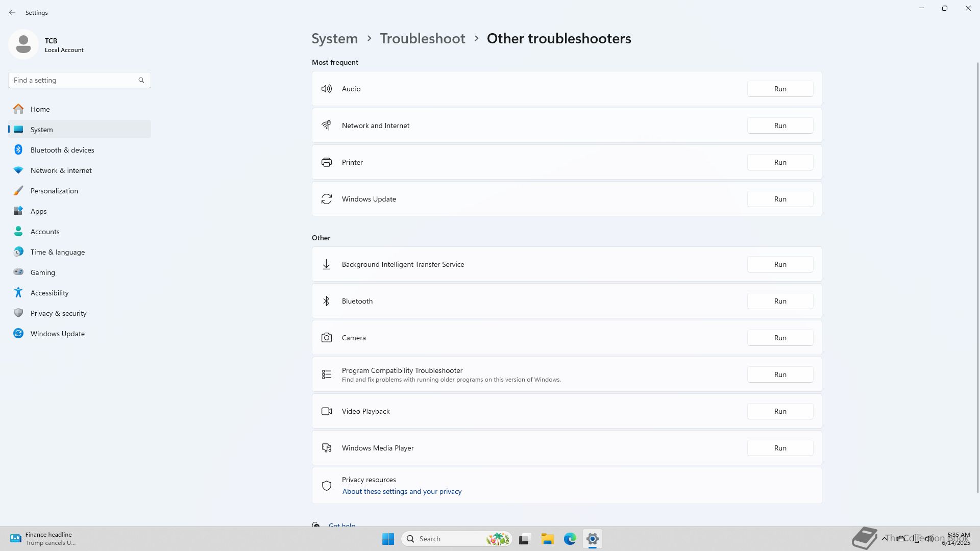The height and width of the screenshot is (551, 980).
Task: Open Privacy & security settings
Action: 58,313
